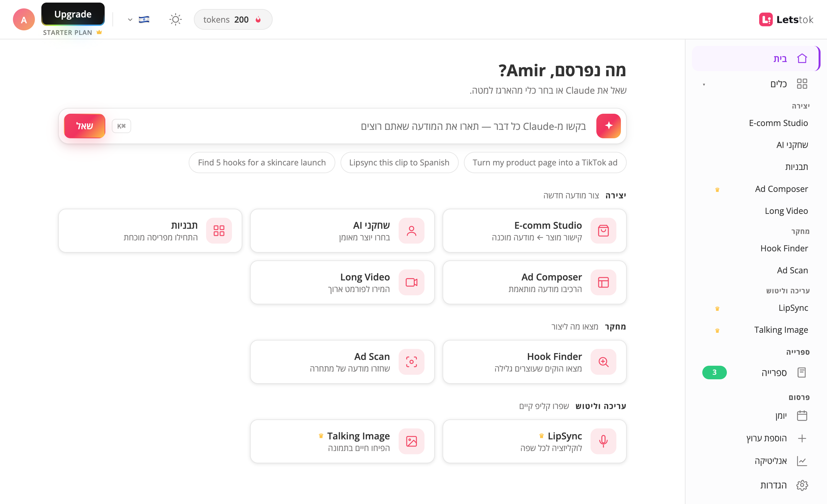Click the Long Video card camera icon
Screen dimensions: 827x504
pyautogui.click(x=412, y=282)
